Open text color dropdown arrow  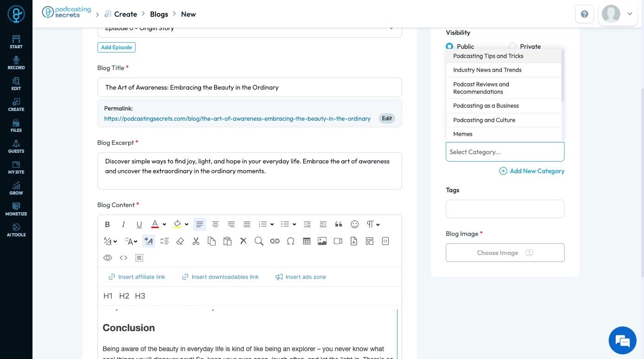pyautogui.click(x=164, y=225)
